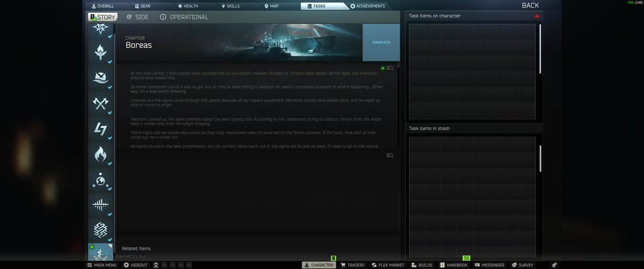
Task: Click the Complete chapter button
Action: tap(381, 42)
